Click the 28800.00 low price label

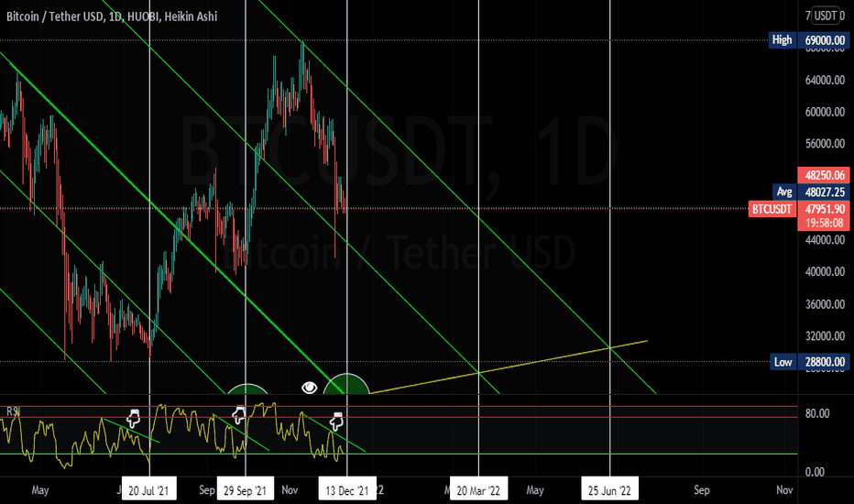click(825, 362)
